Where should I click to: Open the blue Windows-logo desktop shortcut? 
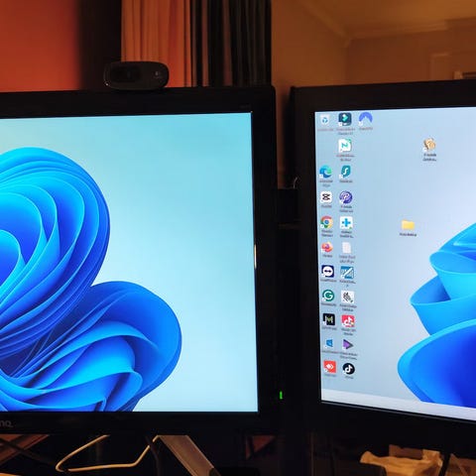tap(329, 343)
